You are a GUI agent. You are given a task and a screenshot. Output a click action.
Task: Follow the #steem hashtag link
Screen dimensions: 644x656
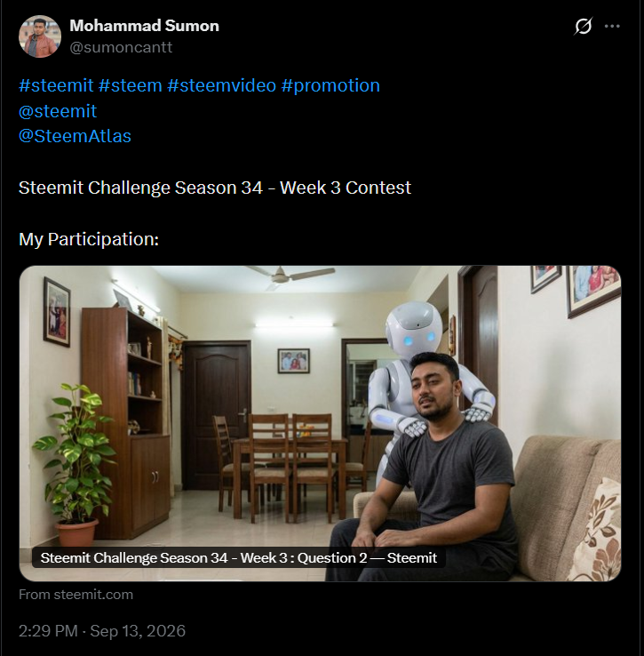[130, 85]
